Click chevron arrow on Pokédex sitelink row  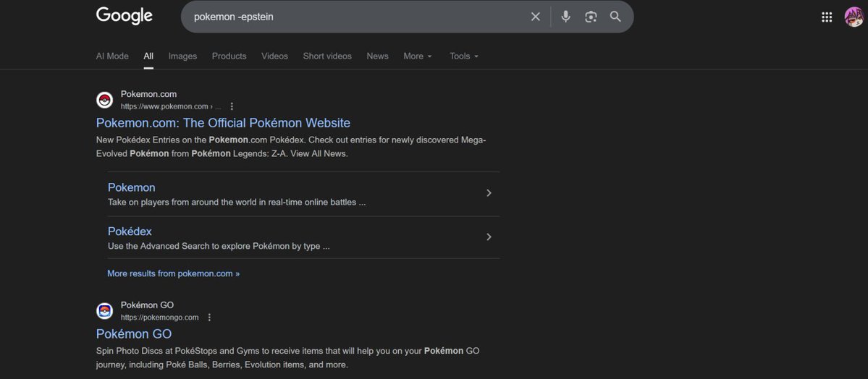click(489, 237)
